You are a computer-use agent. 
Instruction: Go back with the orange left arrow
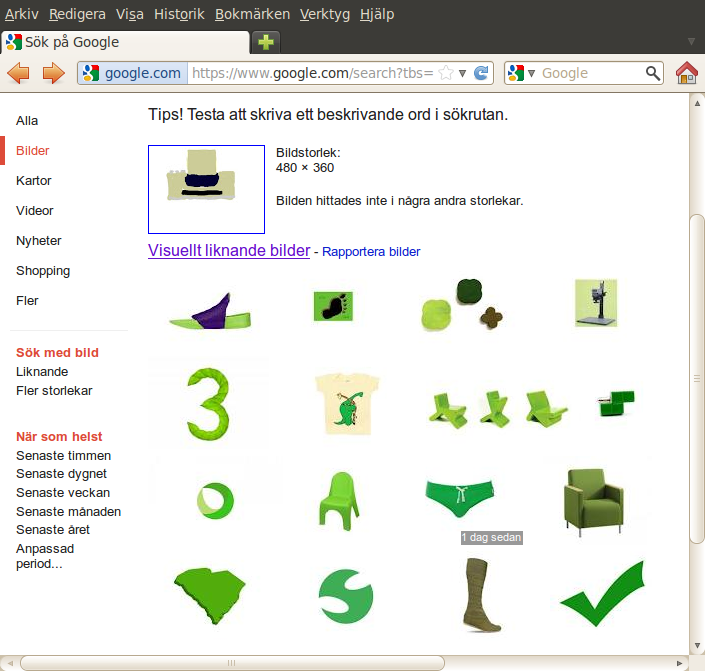(18, 73)
